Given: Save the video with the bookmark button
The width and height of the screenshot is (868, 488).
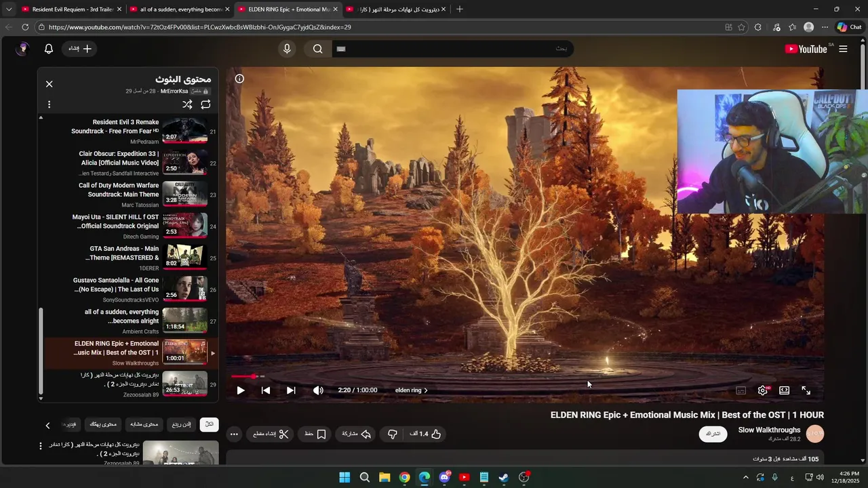Looking at the screenshot, I should tap(315, 434).
